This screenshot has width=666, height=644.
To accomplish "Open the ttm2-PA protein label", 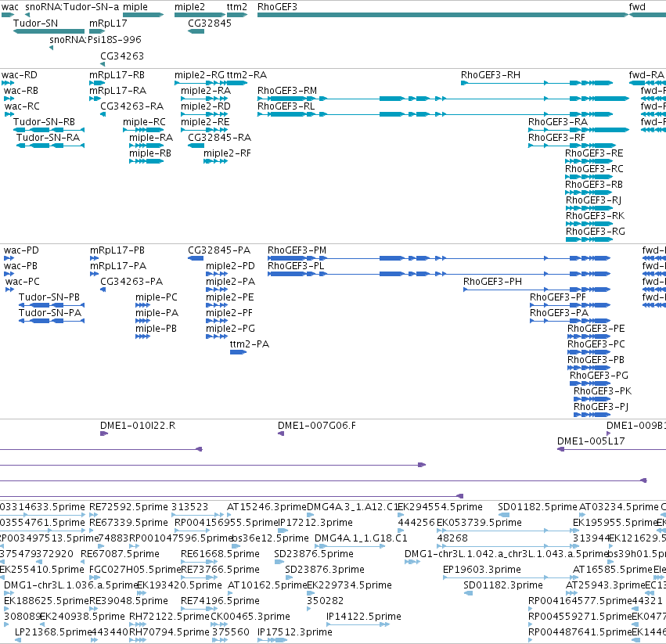I will click(250, 344).
